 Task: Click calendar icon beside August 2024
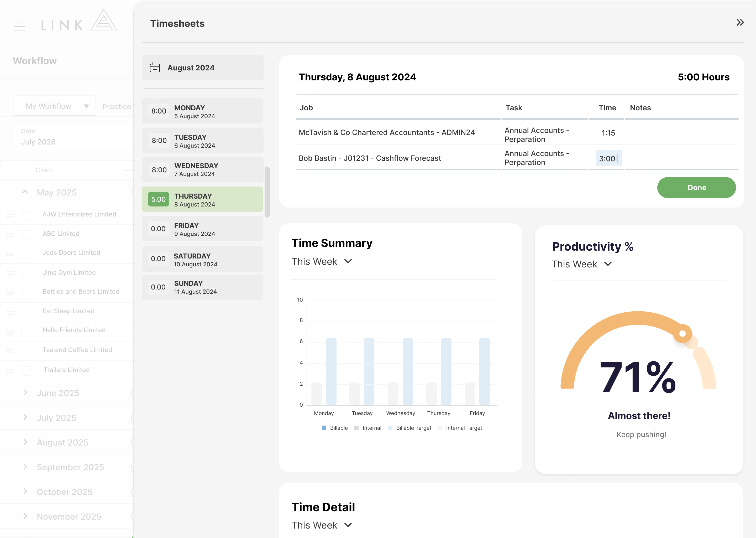point(155,68)
